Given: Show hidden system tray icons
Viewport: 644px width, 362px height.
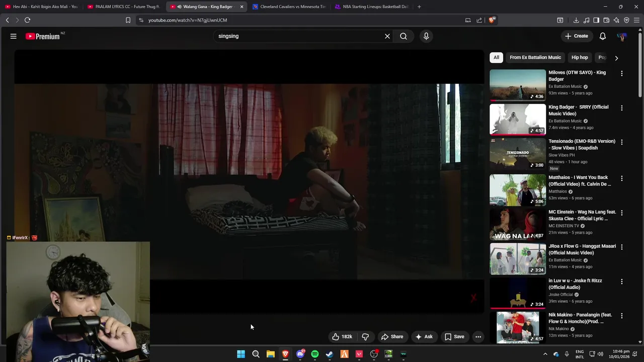Looking at the screenshot, I should tap(545, 354).
